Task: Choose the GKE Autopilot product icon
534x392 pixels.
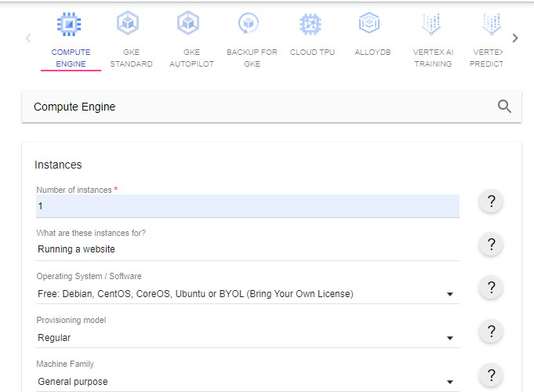Action: pyautogui.click(x=188, y=24)
